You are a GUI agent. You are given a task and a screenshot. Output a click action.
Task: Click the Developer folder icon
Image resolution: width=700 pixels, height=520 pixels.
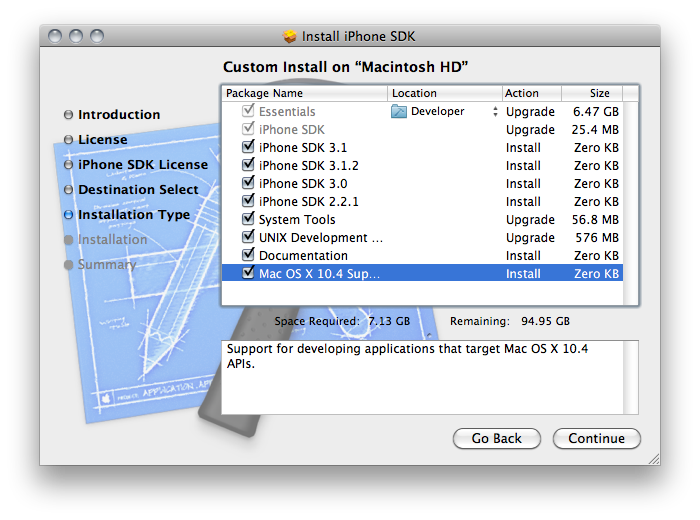399,111
